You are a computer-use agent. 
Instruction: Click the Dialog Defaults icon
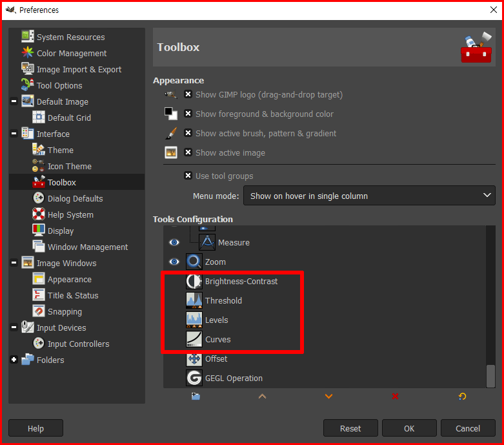(39, 198)
